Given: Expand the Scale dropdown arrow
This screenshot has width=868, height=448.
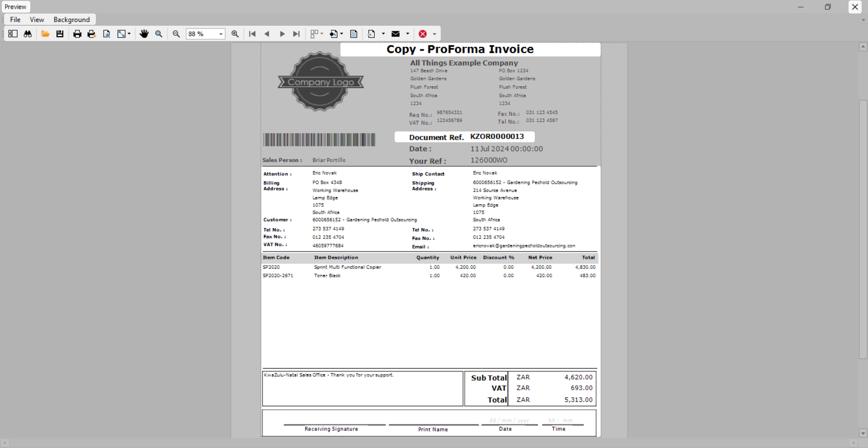Looking at the screenshot, I should 129,34.
